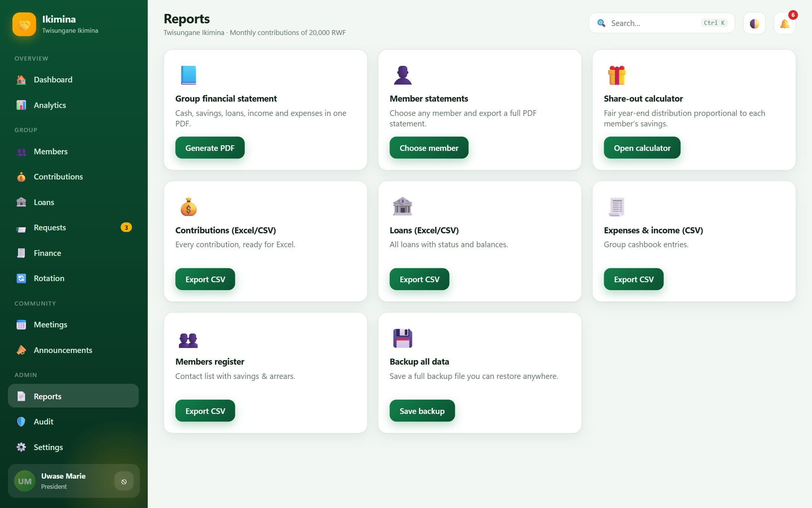Click the money bag icon on Contributions card
The image size is (812, 508).
coord(188,207)
